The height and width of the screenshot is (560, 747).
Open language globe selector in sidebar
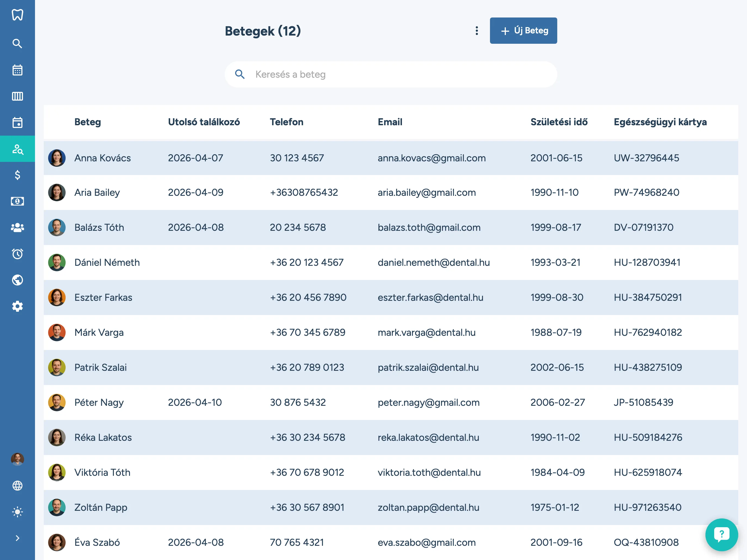coord(17,485)
